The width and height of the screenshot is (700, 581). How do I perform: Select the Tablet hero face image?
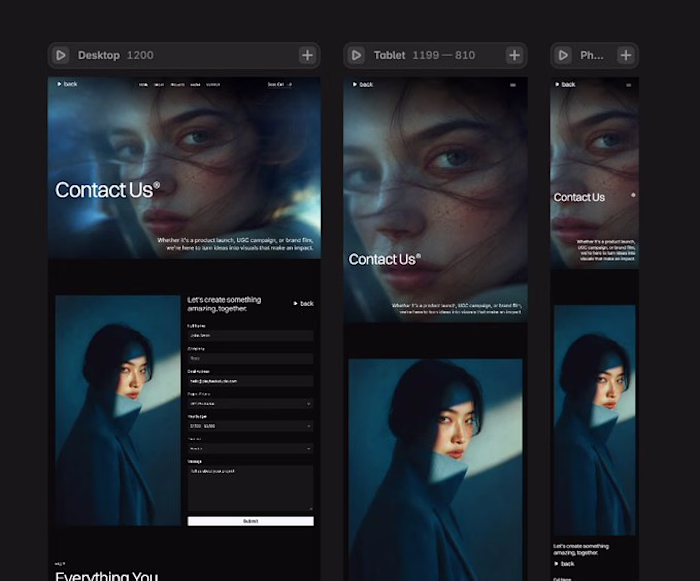point(435,200)
